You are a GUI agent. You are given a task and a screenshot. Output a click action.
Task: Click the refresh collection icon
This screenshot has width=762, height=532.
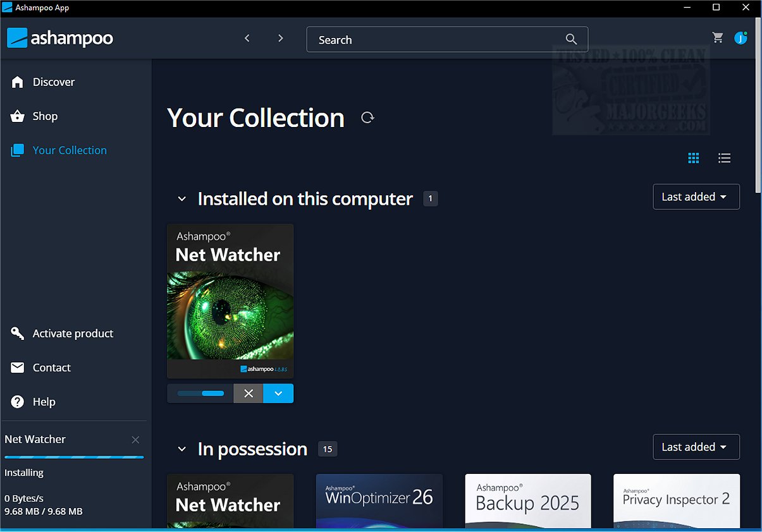[x=367, y=118]
